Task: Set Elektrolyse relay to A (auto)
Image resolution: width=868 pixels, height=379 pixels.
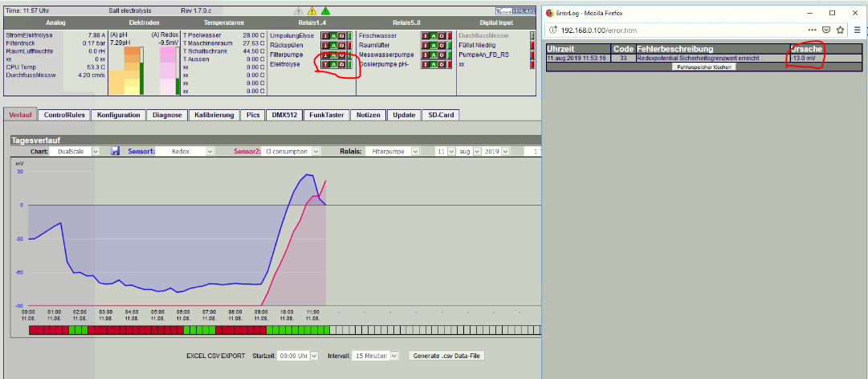Action: tap(334, 64)
